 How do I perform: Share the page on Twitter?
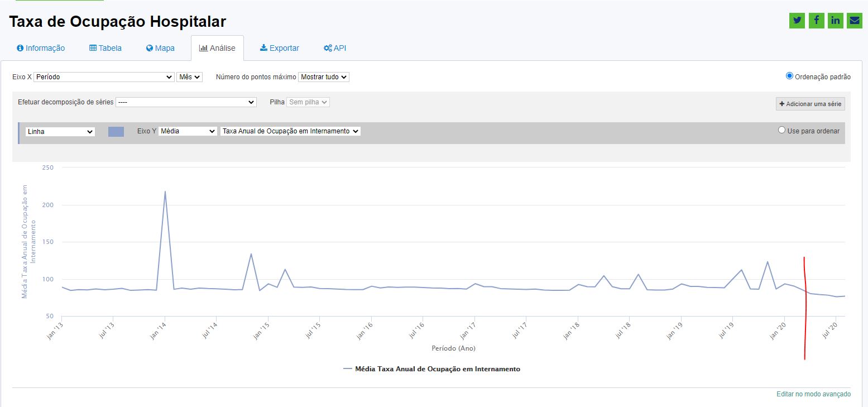point(797,21)
